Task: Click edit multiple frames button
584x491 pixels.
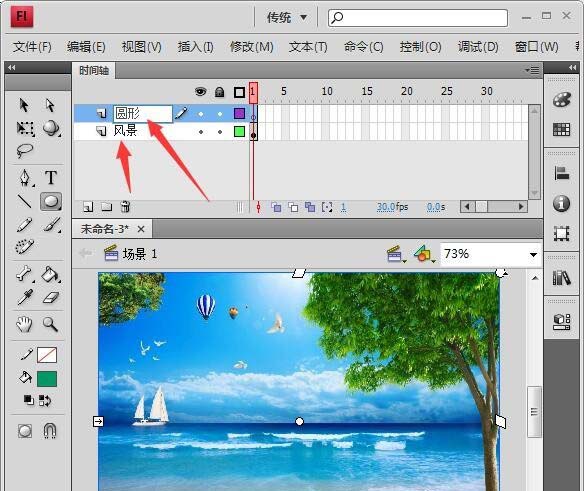Action: point(310,207)
